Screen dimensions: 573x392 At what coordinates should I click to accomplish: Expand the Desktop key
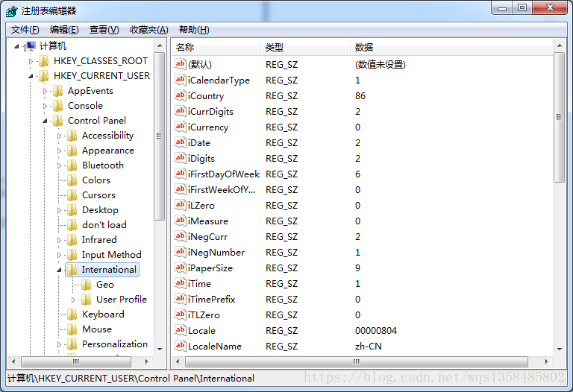59,210
